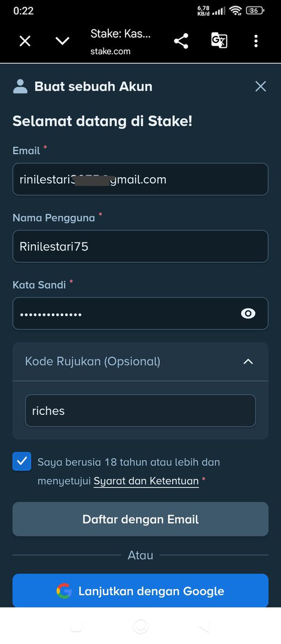Screen dimensions: 281x644
Task: Show password with the eye icon
Action: 248,313
